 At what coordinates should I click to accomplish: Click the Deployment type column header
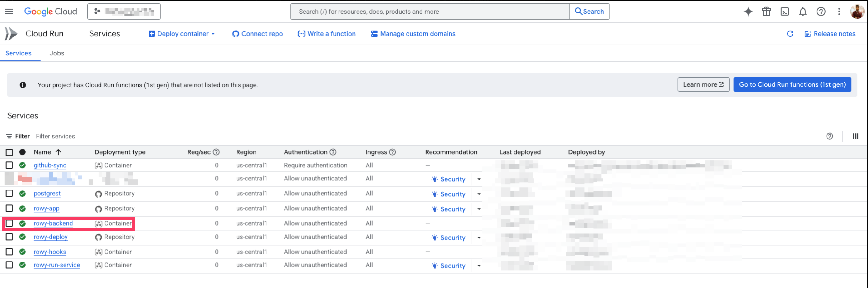(120, 152)
